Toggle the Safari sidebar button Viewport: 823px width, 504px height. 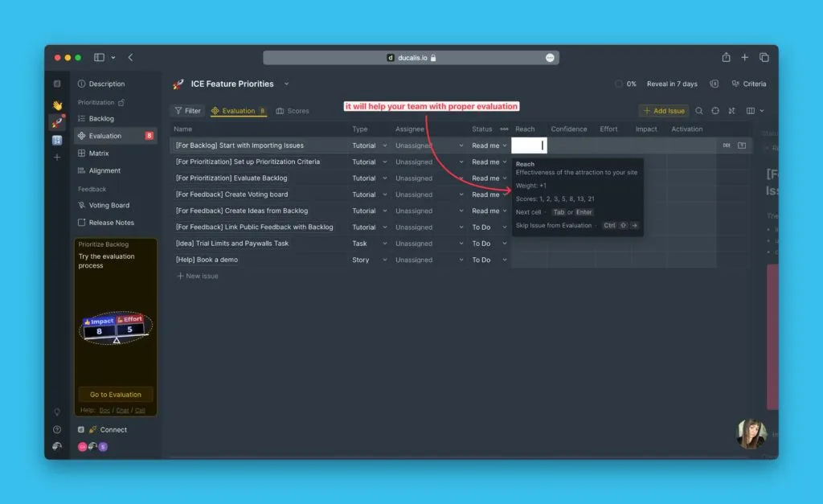pyautogui.click(x=100, y=58)
